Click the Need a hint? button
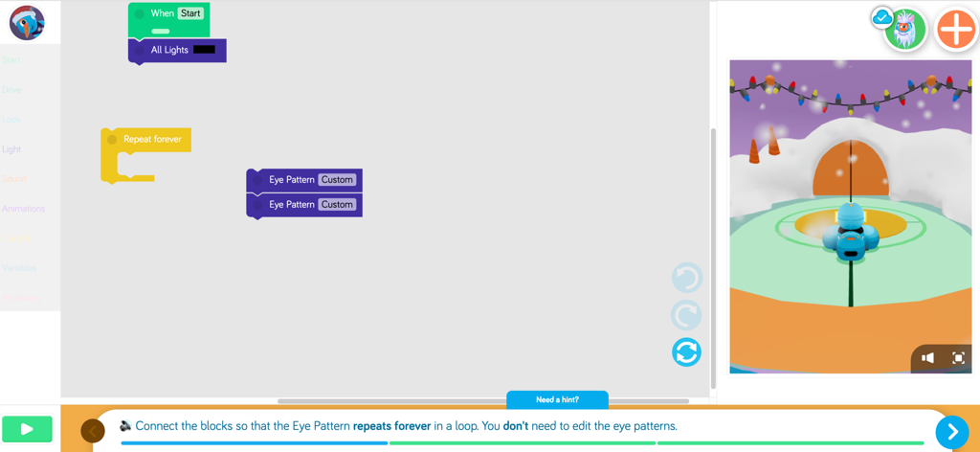The image size is (980, 452). [557, 399]
